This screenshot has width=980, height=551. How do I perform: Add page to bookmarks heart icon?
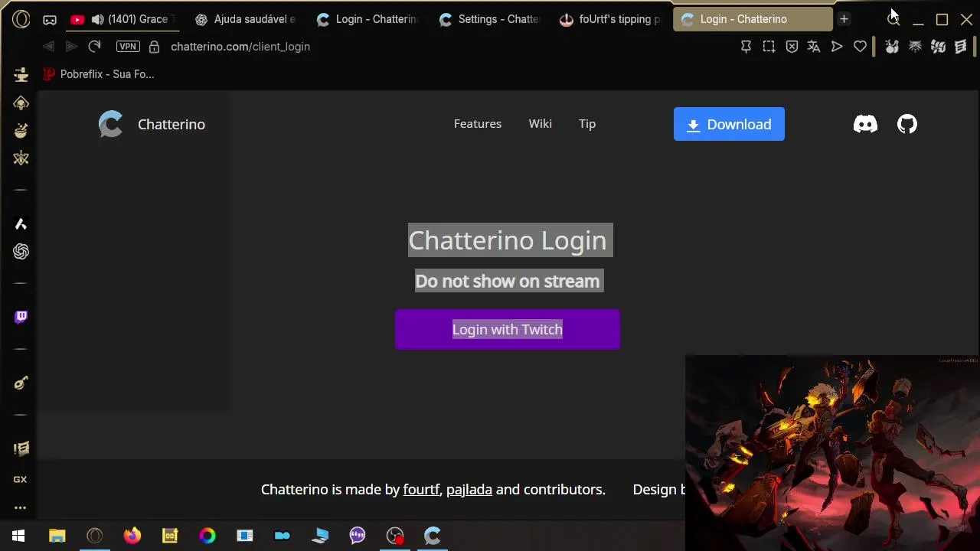(860, 47)
